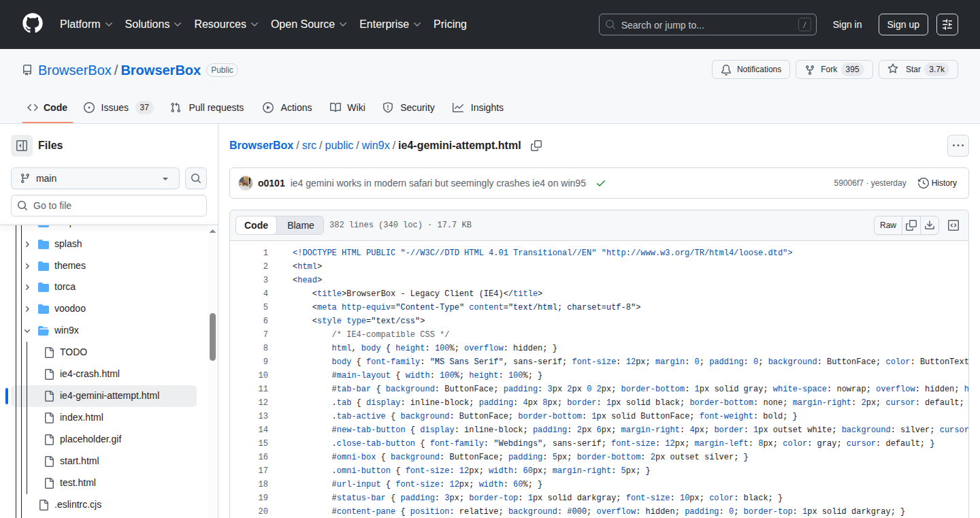This screenshot has width=980, height=518.
Task: Expand the torca folder chevron
Action: click(27, 287)
